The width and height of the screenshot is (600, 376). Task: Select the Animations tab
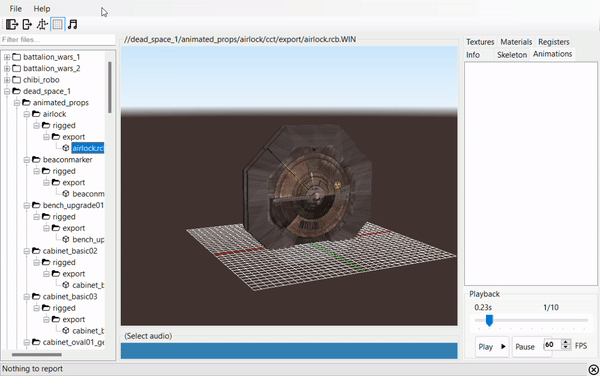pyautogui.click(x=553, y=54)
